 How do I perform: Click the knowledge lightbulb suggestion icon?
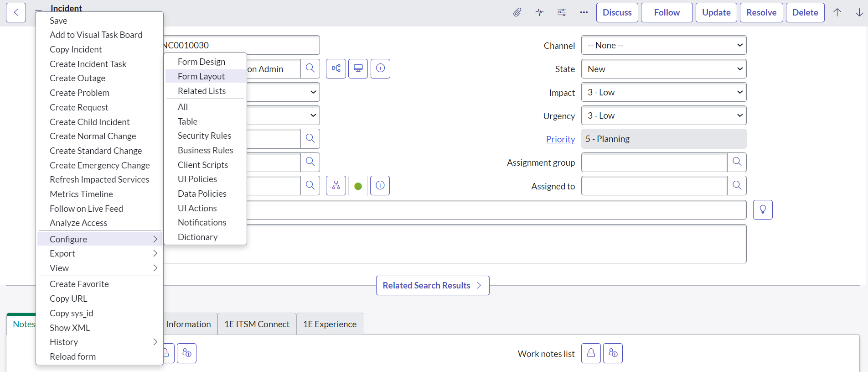(762, 210)
